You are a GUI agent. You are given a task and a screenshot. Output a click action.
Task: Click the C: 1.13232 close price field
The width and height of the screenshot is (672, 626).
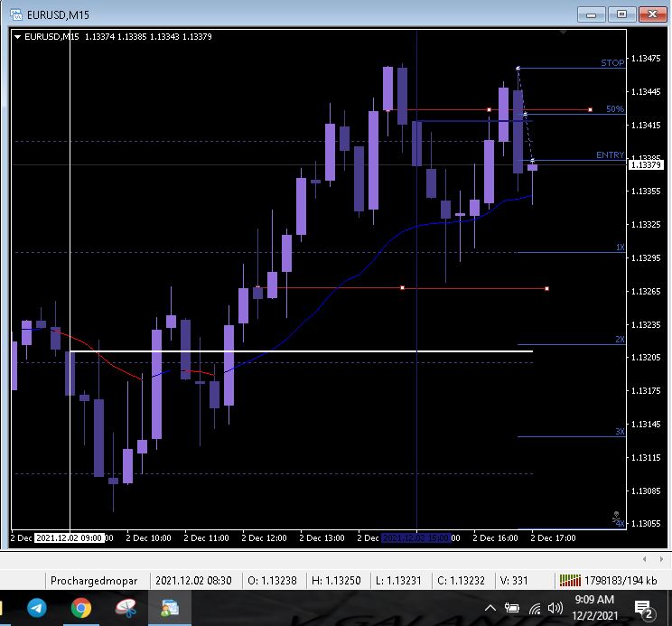[462, 581]
